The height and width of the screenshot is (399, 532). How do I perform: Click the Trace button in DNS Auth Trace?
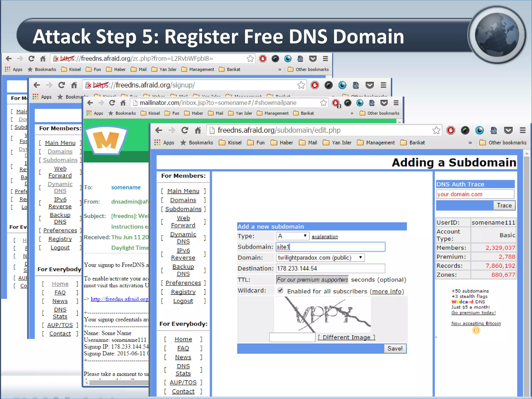(504, 205)
